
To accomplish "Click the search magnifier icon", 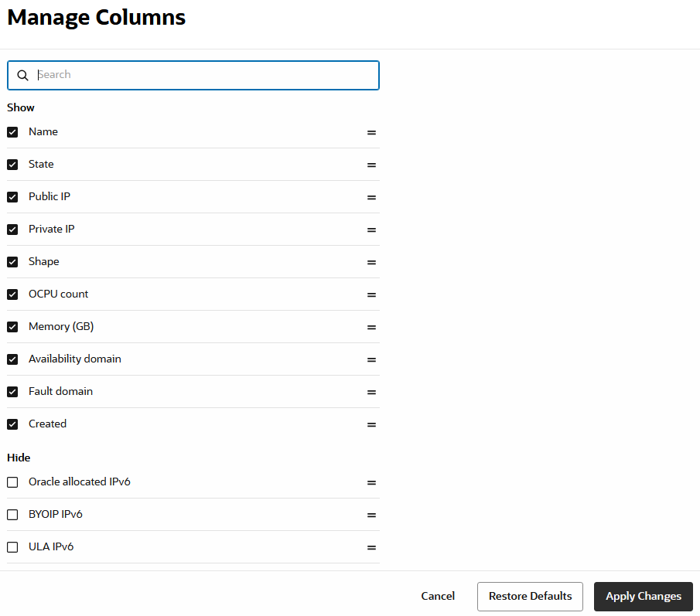I will pyautogui.click(x=22, y=75).
